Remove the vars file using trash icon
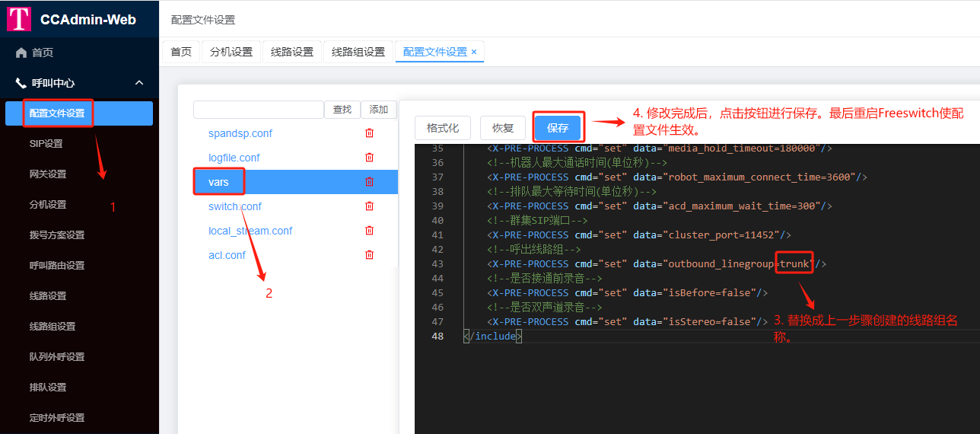 [369, 182]
